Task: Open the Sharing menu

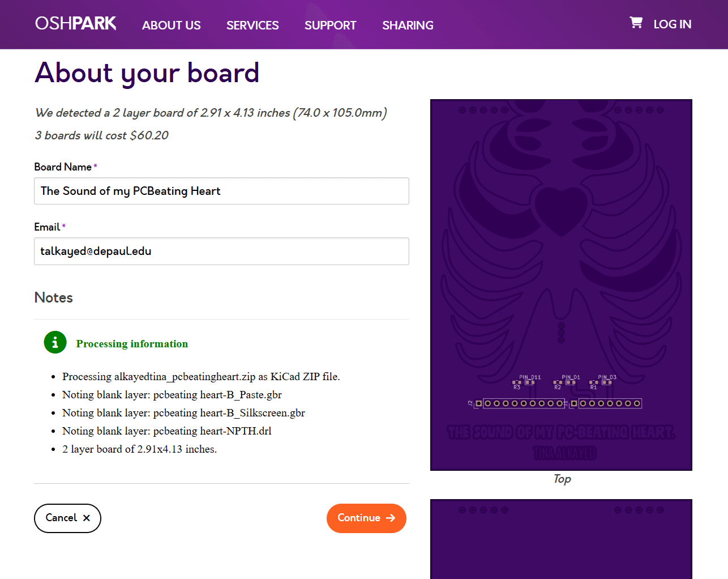Action: (x=408, y=25)
